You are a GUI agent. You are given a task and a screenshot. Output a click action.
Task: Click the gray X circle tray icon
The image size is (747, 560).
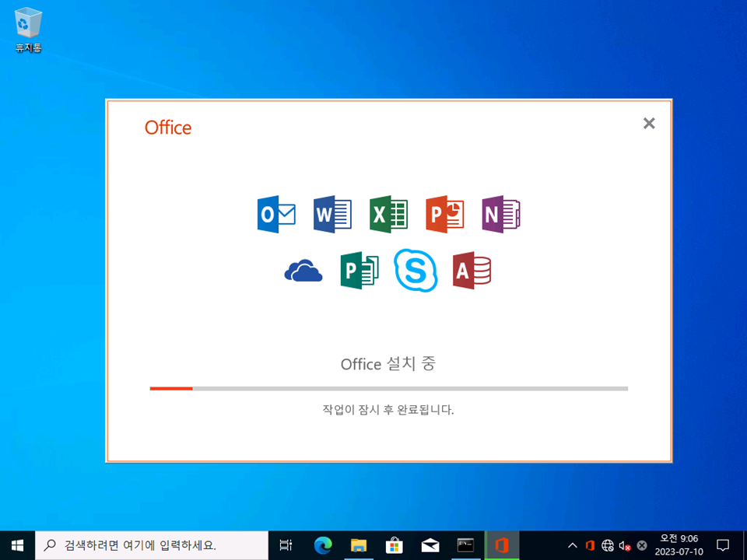coord(642,545)
